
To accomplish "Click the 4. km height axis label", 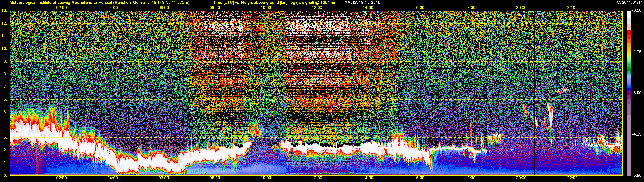I will point(5,125).
